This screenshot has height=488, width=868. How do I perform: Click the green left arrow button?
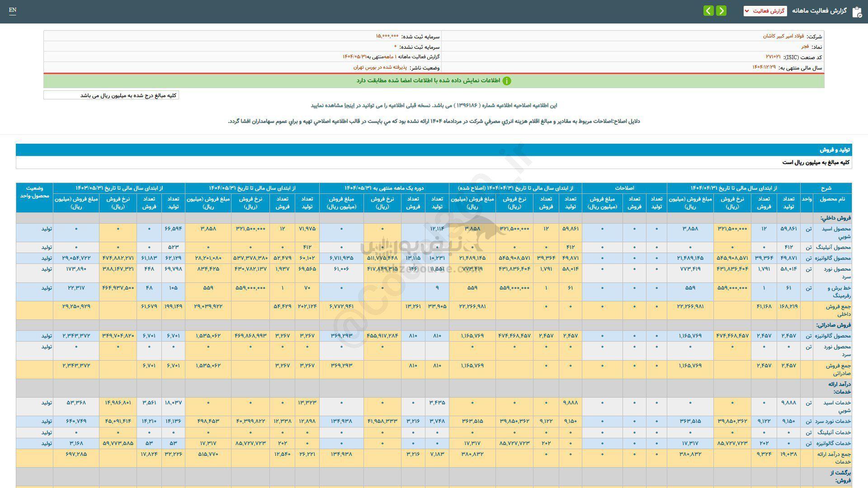pos(708,10)
